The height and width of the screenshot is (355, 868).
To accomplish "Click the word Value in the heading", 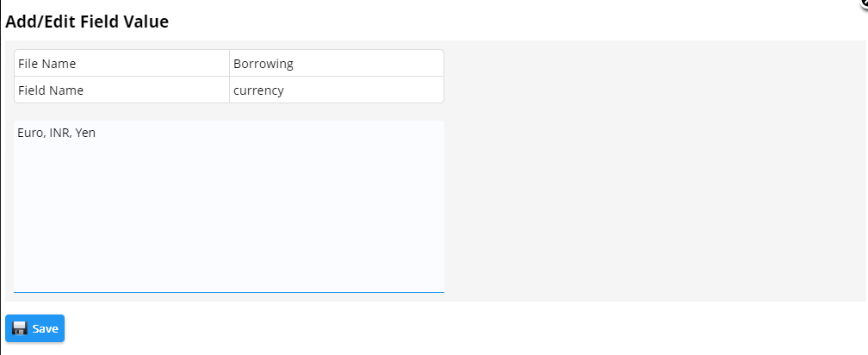I will point(150,22).
